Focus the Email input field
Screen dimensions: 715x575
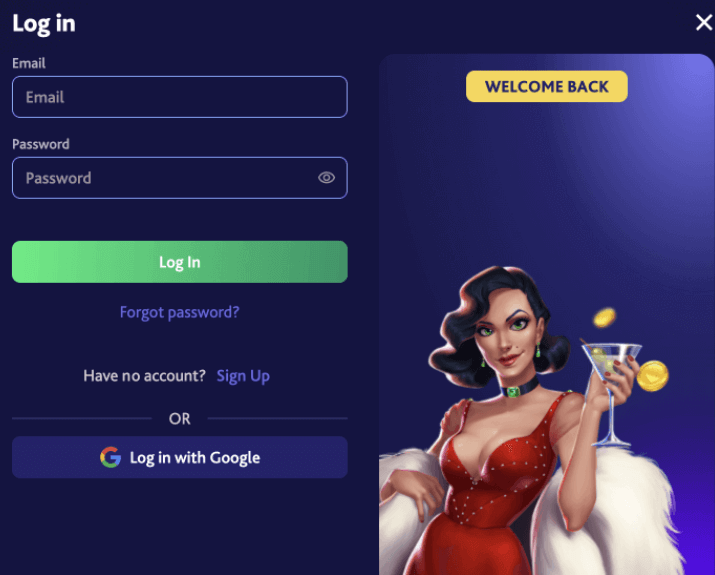[180, 97]
